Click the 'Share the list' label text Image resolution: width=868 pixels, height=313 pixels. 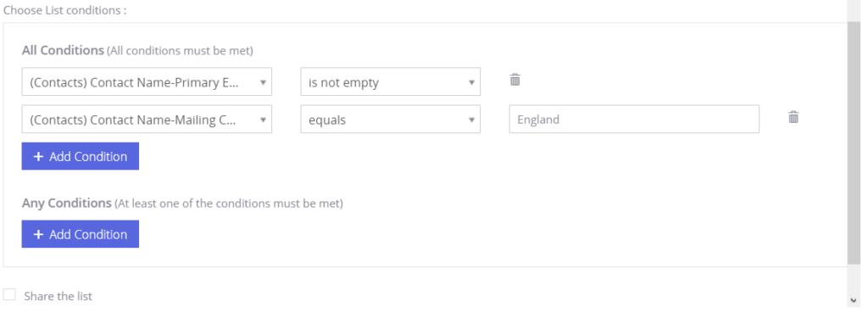(58, 296)
